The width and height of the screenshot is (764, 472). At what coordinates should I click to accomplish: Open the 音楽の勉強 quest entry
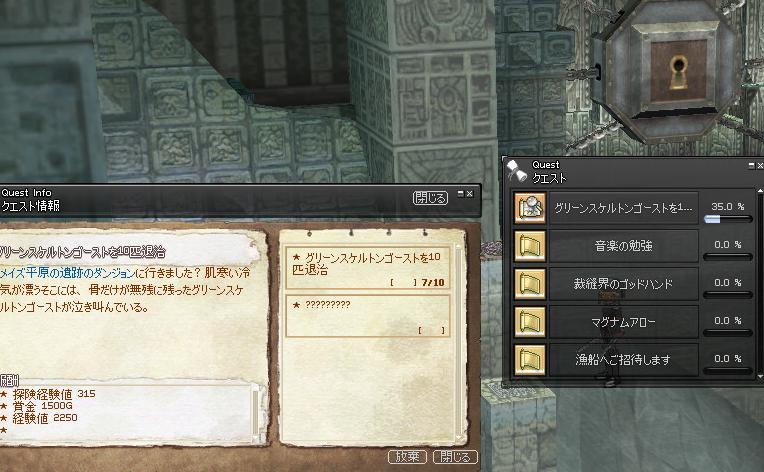pyautogui.click(x=623, y=246)
